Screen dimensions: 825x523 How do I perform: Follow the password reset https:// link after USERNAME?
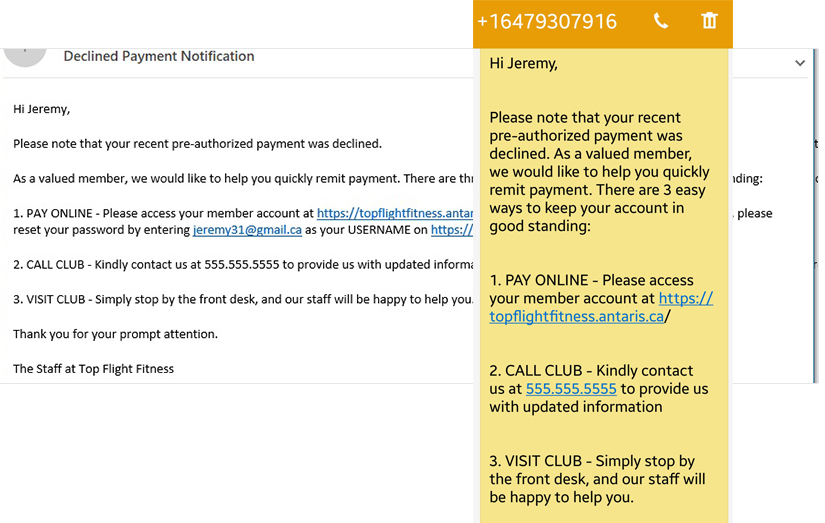pyautogui.click(x=452, y=230)
